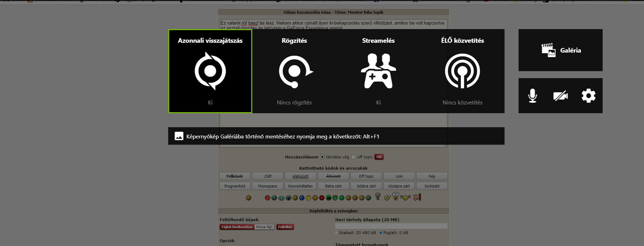
Task: Toggle the crossed-out camera icon
Action: (561, 96)
